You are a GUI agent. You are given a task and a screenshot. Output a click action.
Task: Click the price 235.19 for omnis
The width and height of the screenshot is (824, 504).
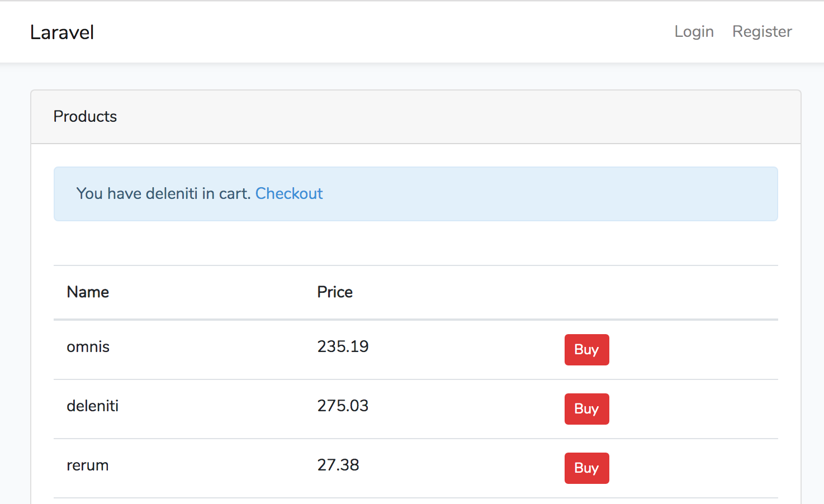pos(343,346)
